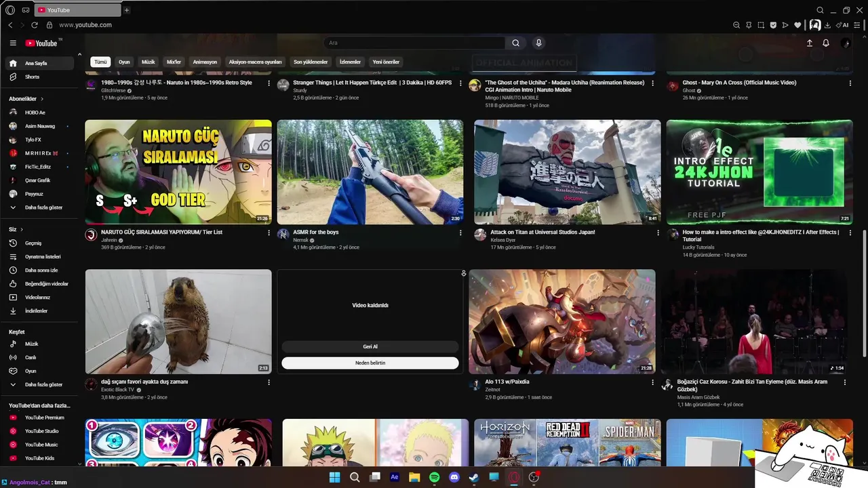Click the YouTube search field
Viewport: 868px width, 488px height.
pos(414,43)
